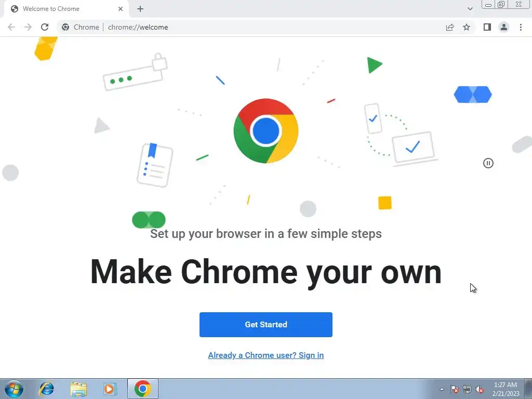This screenshot has height=399, width=532.
Task: Click the Get Started button
Action: pos(266,325)
